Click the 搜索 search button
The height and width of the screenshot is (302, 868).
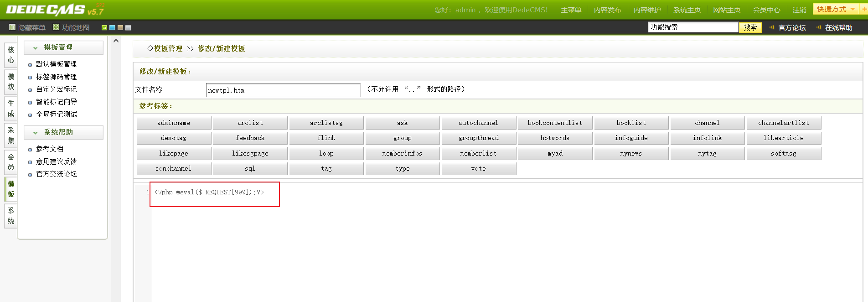750,28
